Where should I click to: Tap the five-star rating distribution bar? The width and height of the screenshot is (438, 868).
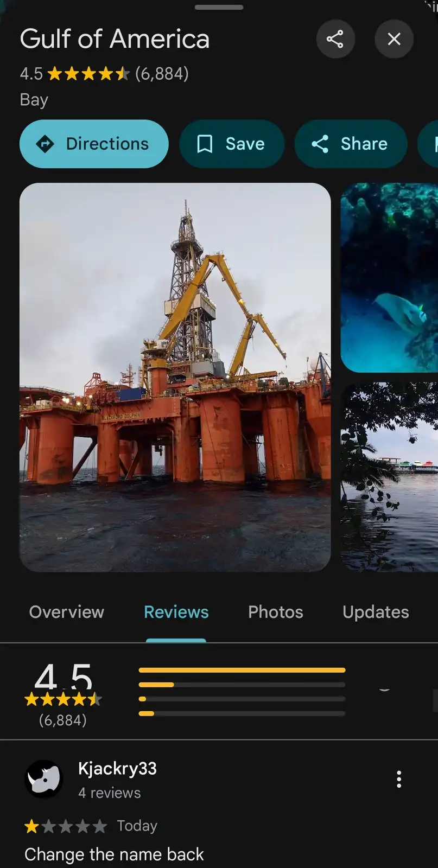242,670
